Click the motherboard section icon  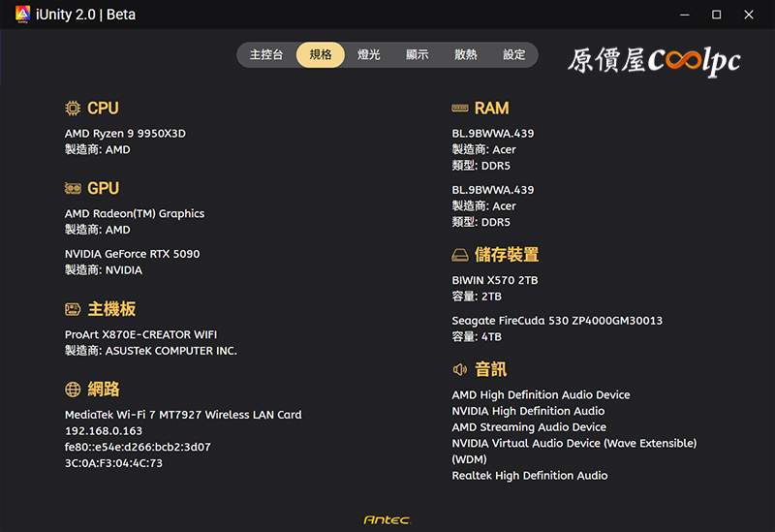point(73,309)
